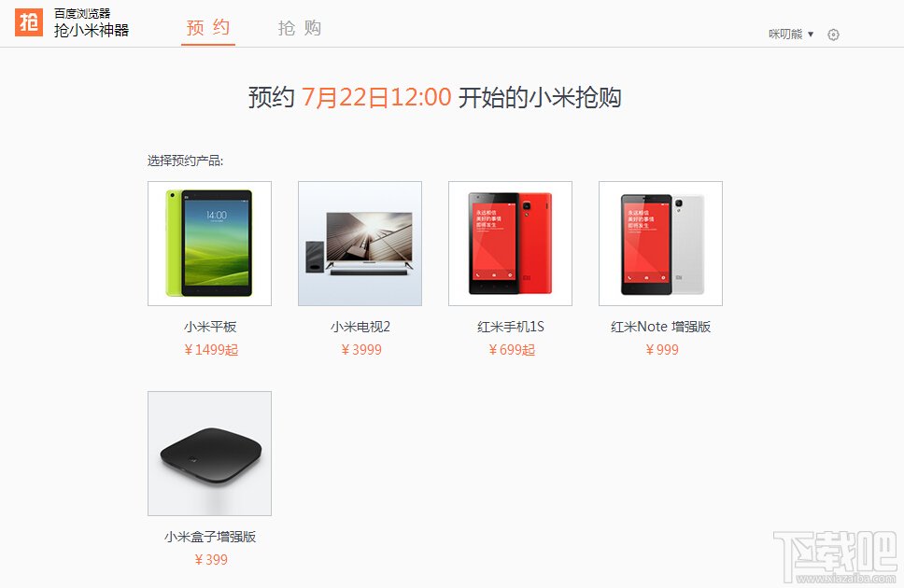
Task: Click the 小米盒子增强版 product name
Action: 210,537
